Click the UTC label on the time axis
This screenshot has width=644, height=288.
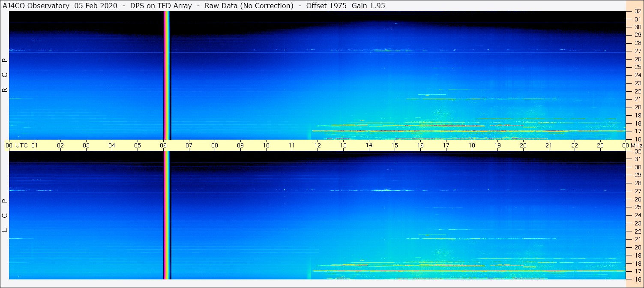(x=21, y=145)
